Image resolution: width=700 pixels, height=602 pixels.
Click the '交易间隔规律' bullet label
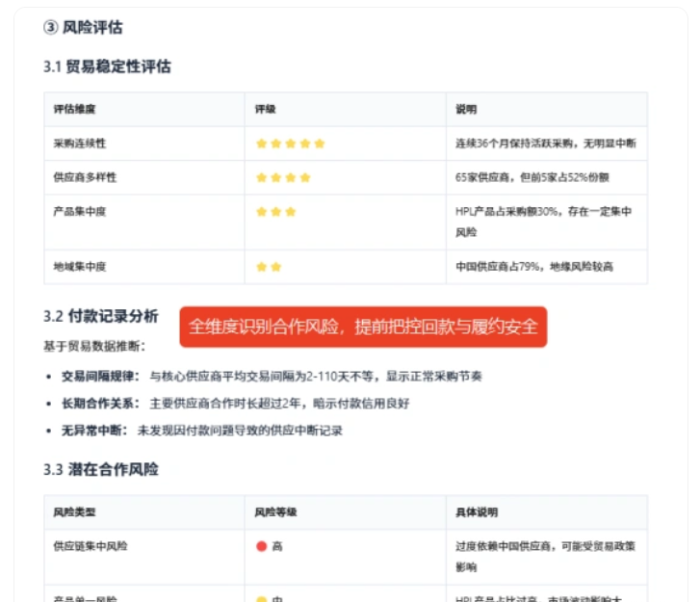point(100,377)
